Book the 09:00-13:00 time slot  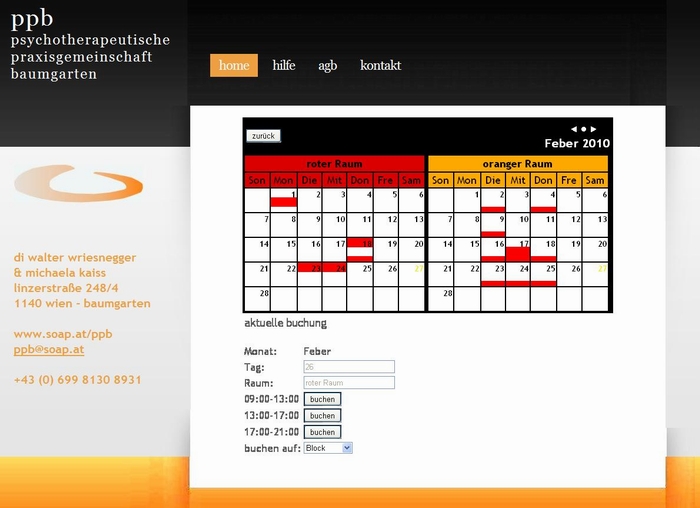tap(322, 399)
